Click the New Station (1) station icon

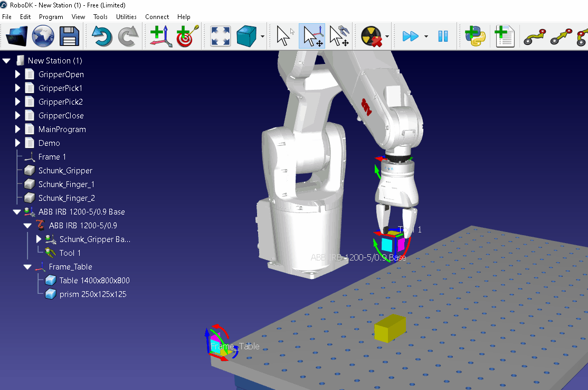point(21,60)
